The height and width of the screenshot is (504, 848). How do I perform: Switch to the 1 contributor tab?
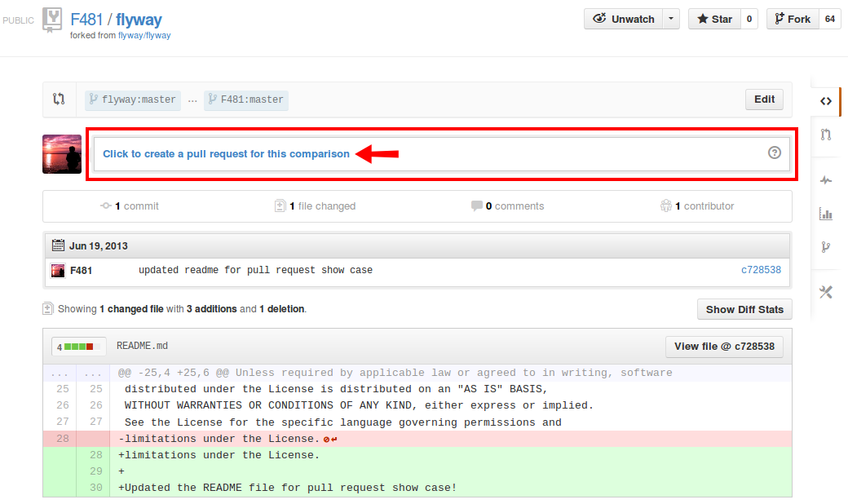click(697, 206)
